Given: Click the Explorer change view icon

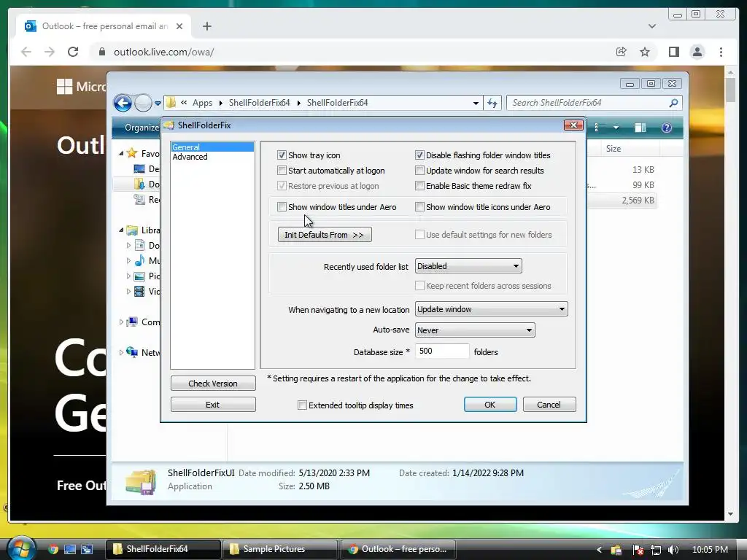Looking at the screenshot, I should 596,128.
